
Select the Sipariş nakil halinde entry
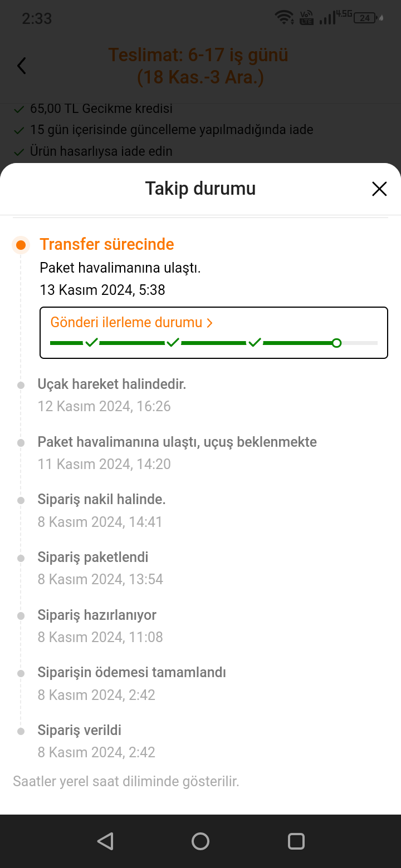101,500
